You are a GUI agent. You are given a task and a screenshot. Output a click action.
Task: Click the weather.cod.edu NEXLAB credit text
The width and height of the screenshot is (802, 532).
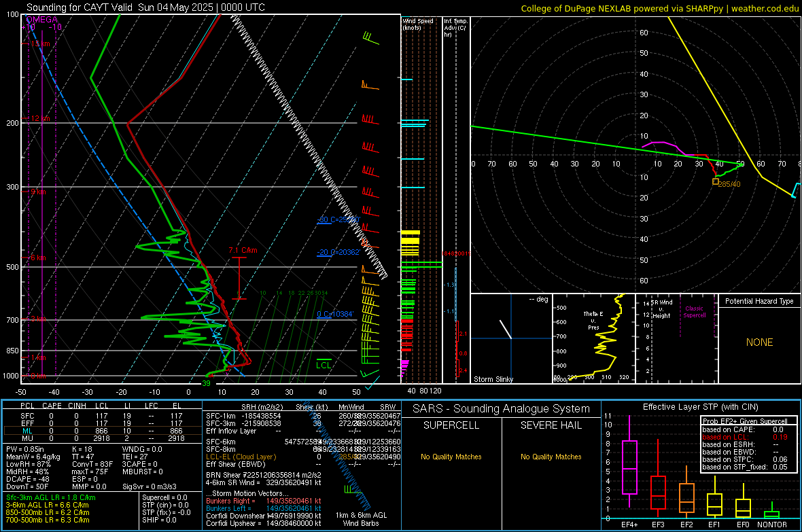click(659, 8)
